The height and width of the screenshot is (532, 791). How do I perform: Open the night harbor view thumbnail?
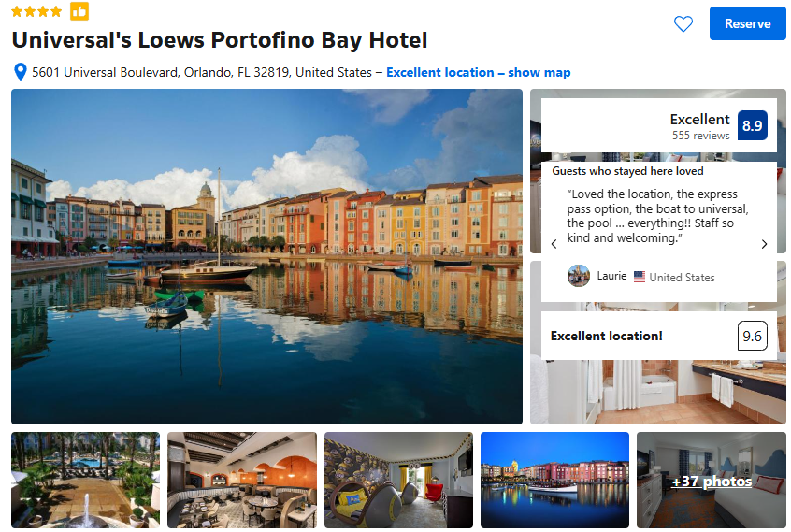[554, 480]
